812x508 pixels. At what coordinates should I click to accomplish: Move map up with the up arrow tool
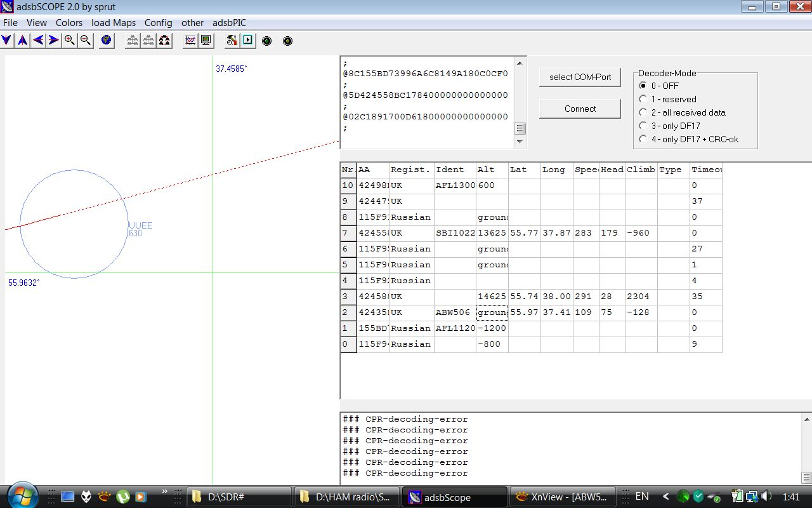(x=22, y=41)
